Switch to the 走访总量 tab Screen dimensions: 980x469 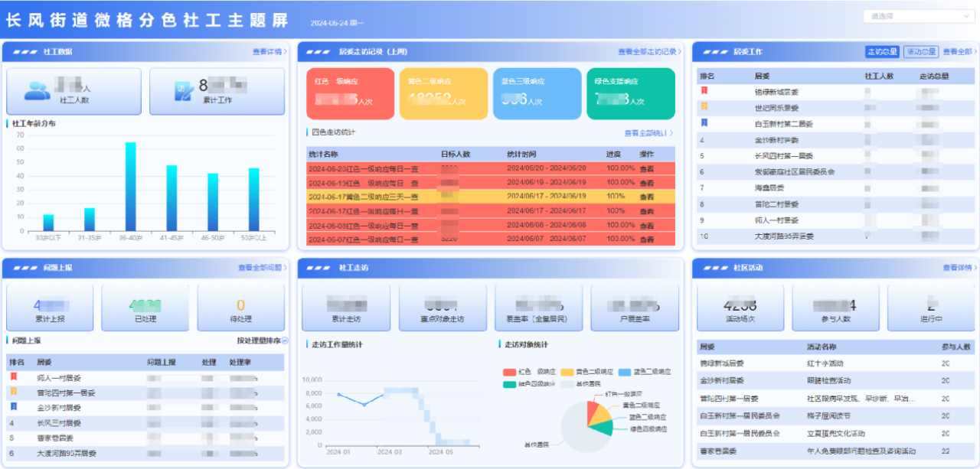pyautogui.click(x=882, y=52)
